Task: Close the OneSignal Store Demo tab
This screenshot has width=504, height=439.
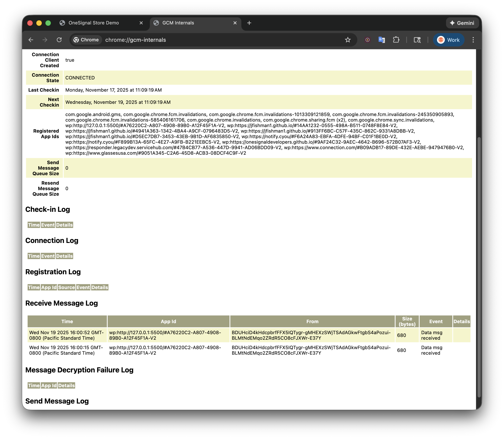Action: pyautogui.click(x=141, y=23)
